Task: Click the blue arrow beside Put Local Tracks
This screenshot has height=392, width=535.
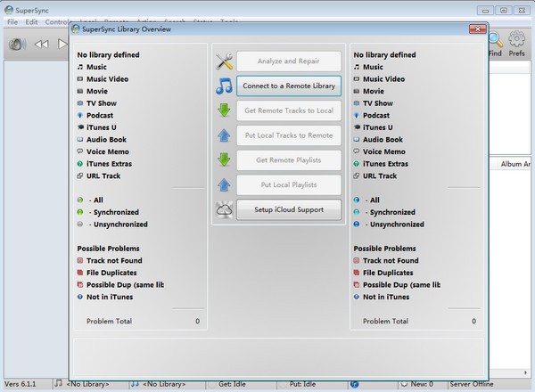Action: [224, 135]
